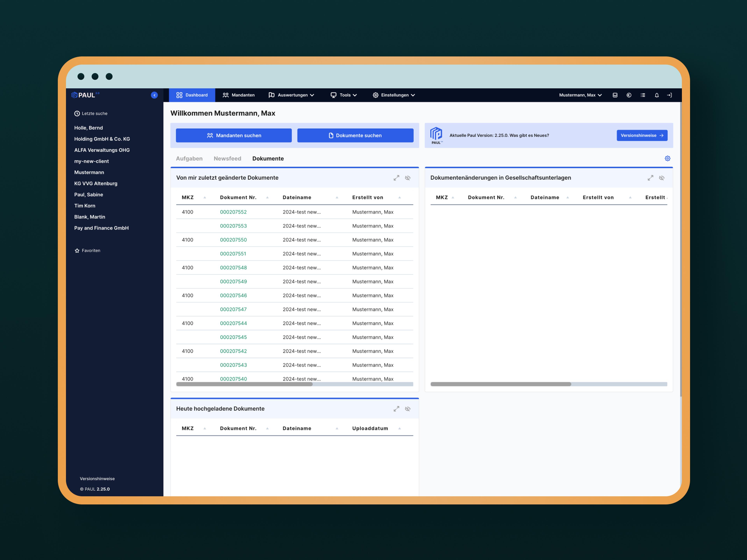Open the dashboard settings gear icon

[667, 158]
